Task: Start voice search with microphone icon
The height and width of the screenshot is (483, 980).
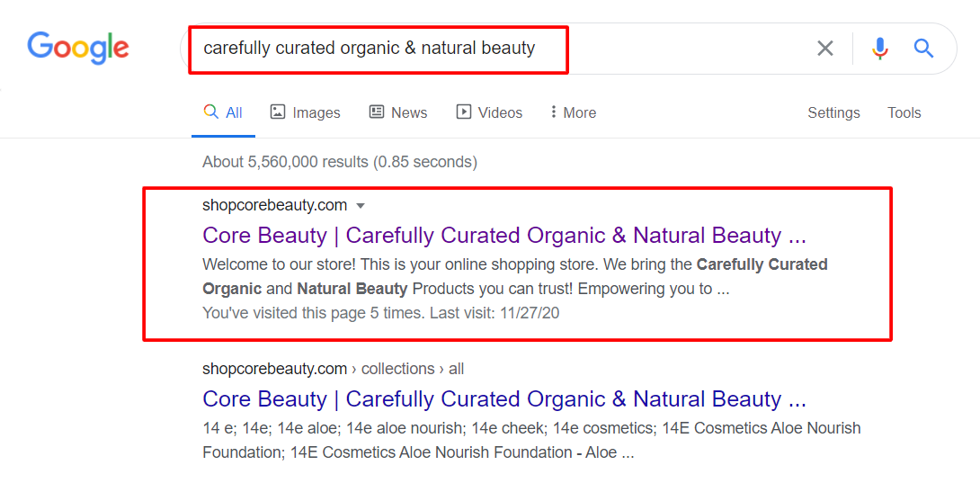Action: [x=880, y=49]
